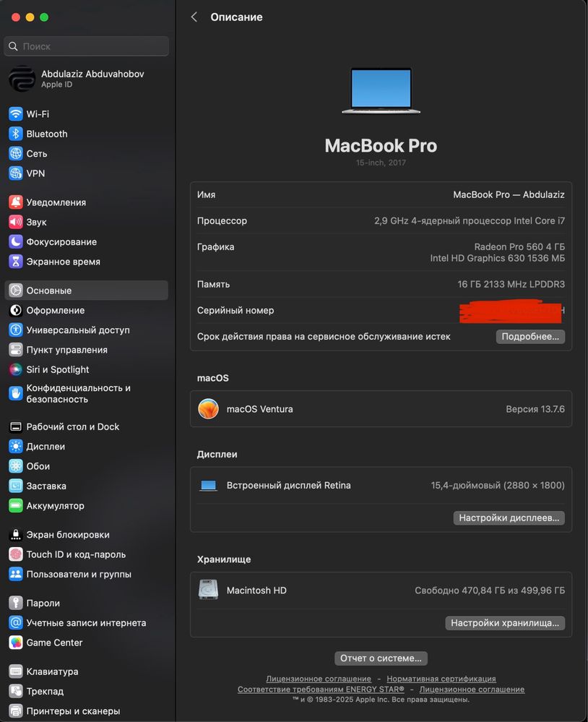
Task: Click the Apple Inc. copyright notice text
Action: pyautogui.click(x=381, y=700)
